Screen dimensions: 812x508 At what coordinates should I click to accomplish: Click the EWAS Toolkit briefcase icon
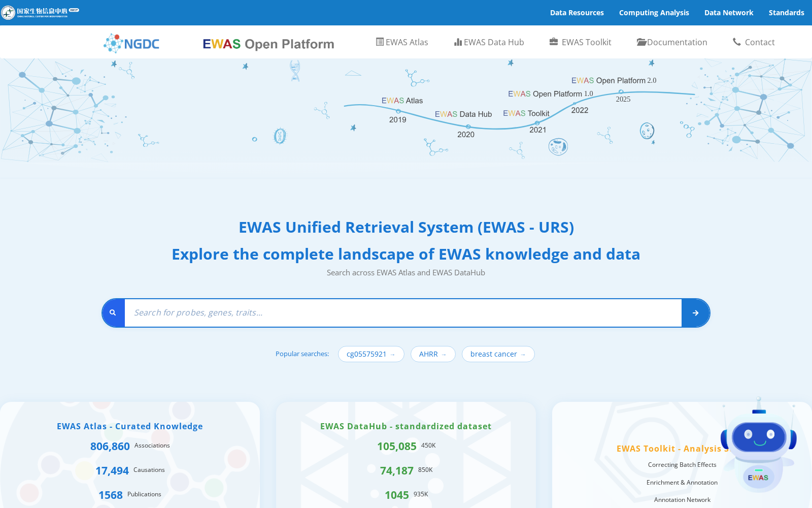tap(554, 42)
